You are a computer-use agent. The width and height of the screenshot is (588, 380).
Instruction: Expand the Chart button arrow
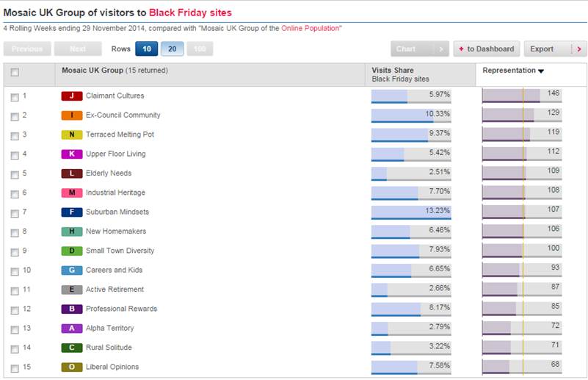440,49
